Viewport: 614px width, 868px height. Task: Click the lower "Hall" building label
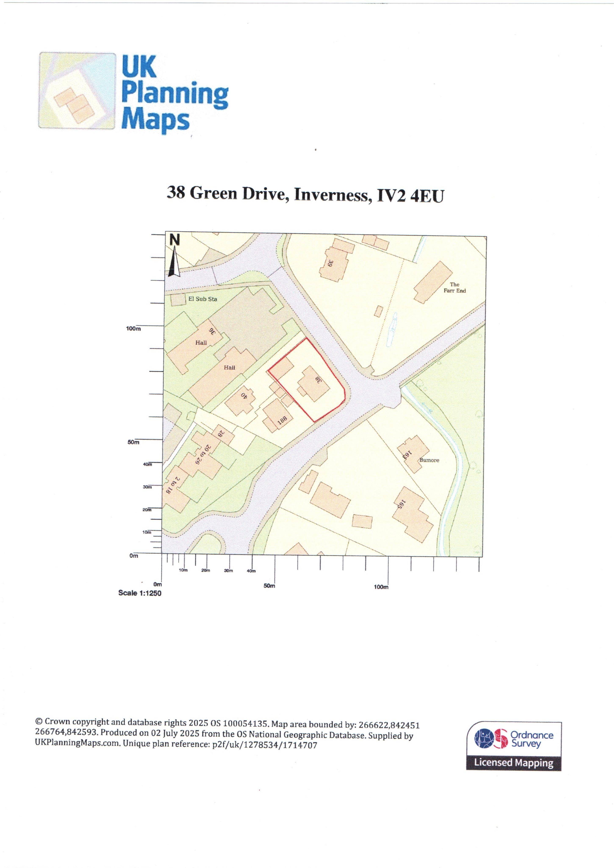click(x=230, y=367)
